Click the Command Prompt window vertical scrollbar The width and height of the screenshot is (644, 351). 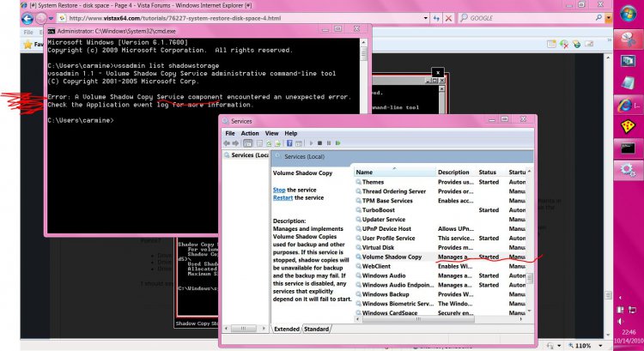[x=364, y=76]
